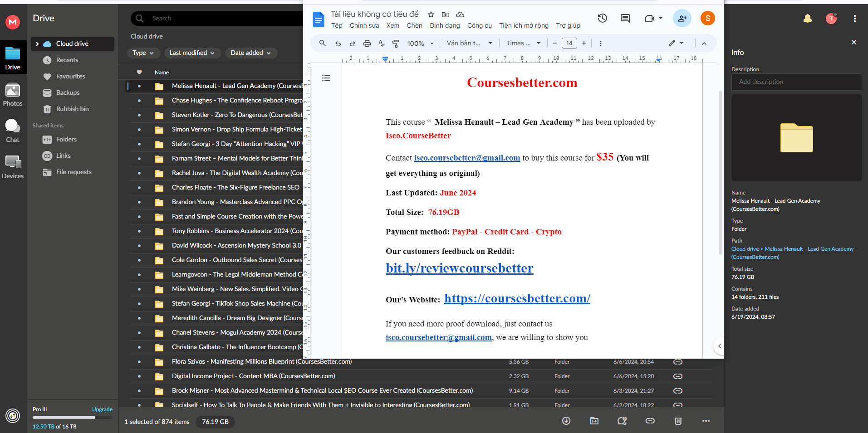Get link for selected folder

(650, 421)
